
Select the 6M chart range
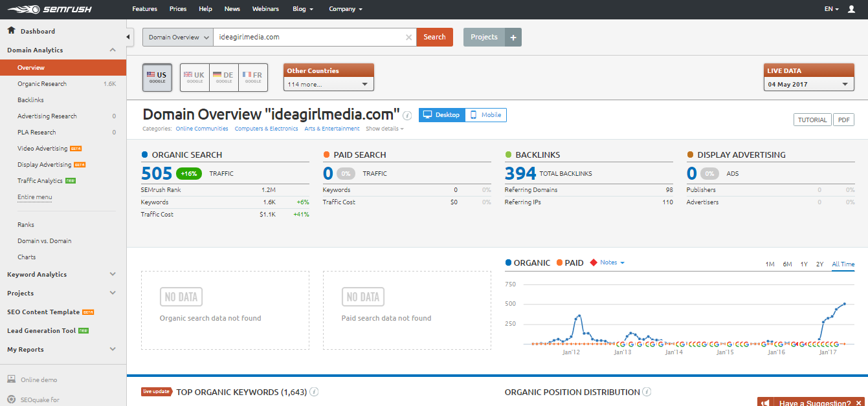coord(787,264)
